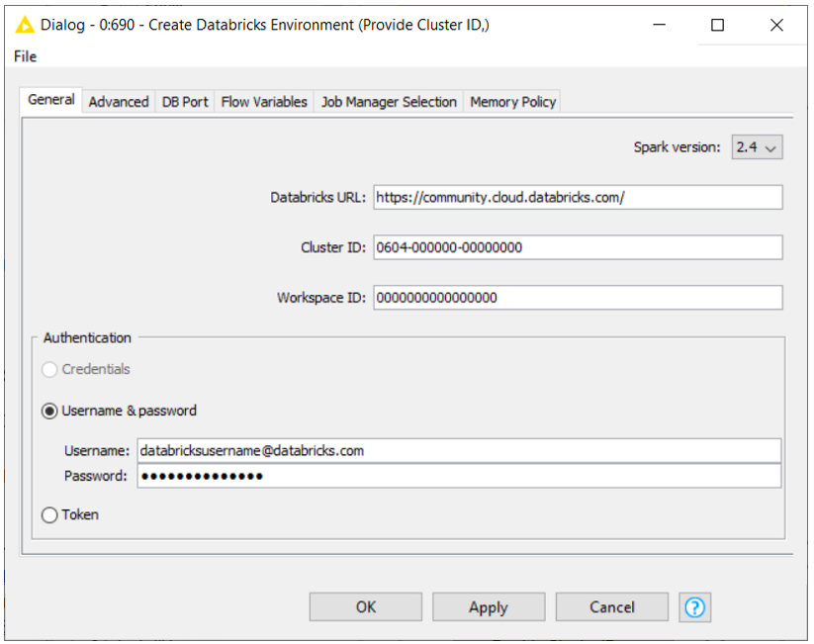Click the Workspace ID label
814x644 pixels.
[x=321, y=298]
